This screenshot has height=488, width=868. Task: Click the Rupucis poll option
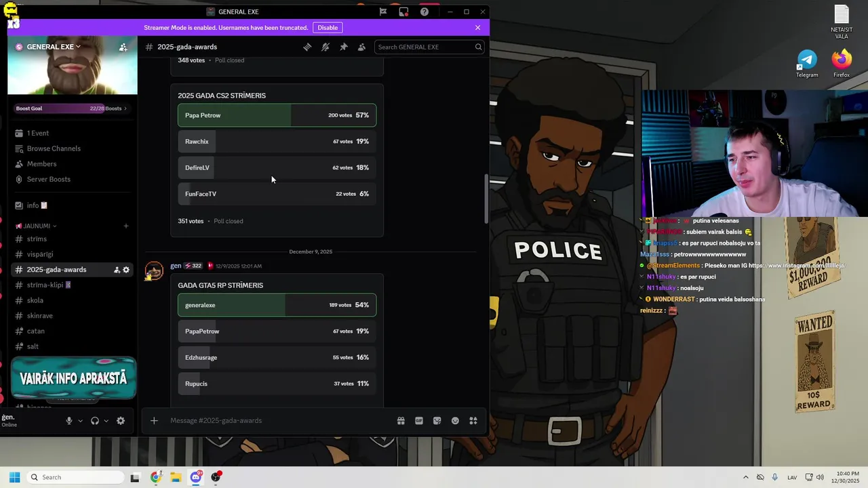pos(277,384)
